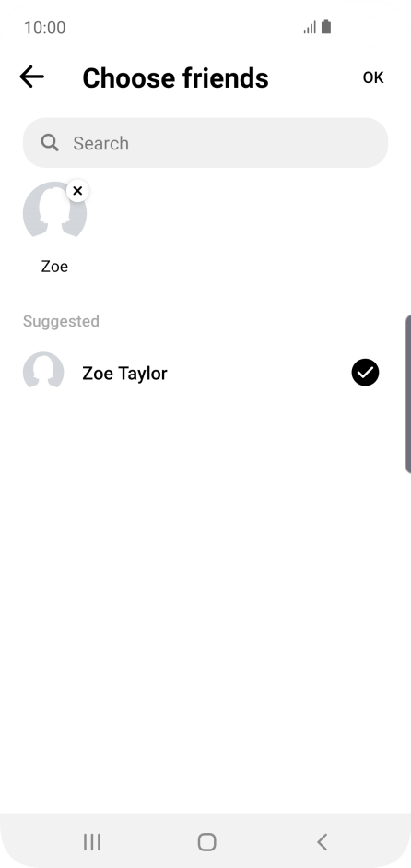The image size is (411, 868).
Task: Tap the system back chevron at the bottom
Action: pos(322,842)
